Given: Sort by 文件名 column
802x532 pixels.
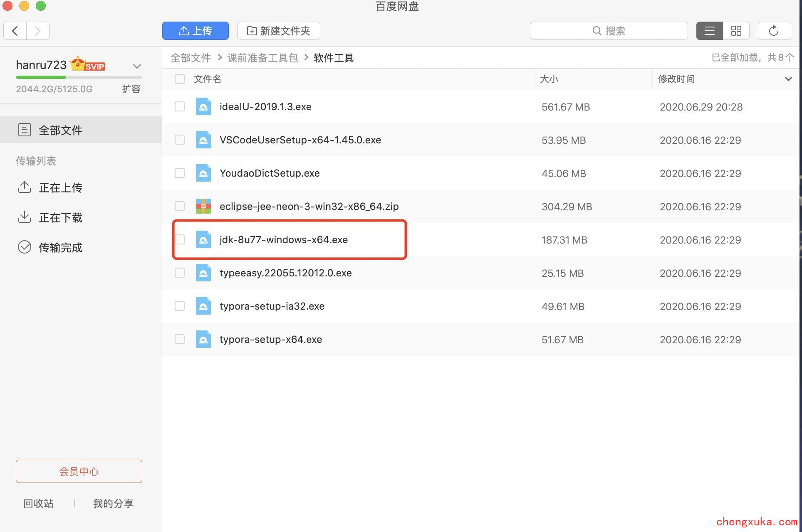Looking at the screenshot, I should coord(208,79).
